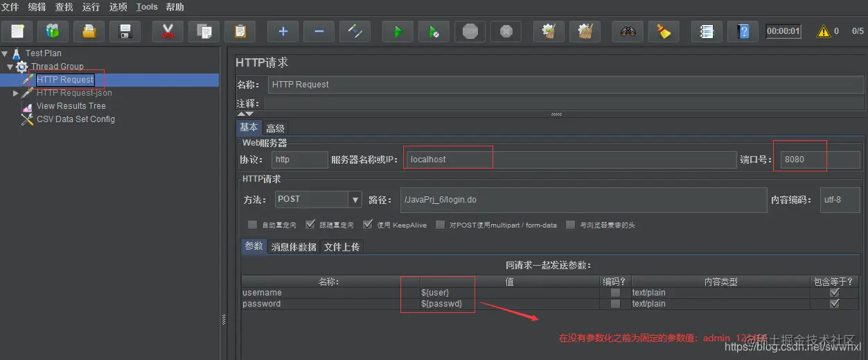Toggle the 使用 KeepAlive checkbox
This screenshot has width=868, height=360.
pyautogui.click(x=369, y=225)
